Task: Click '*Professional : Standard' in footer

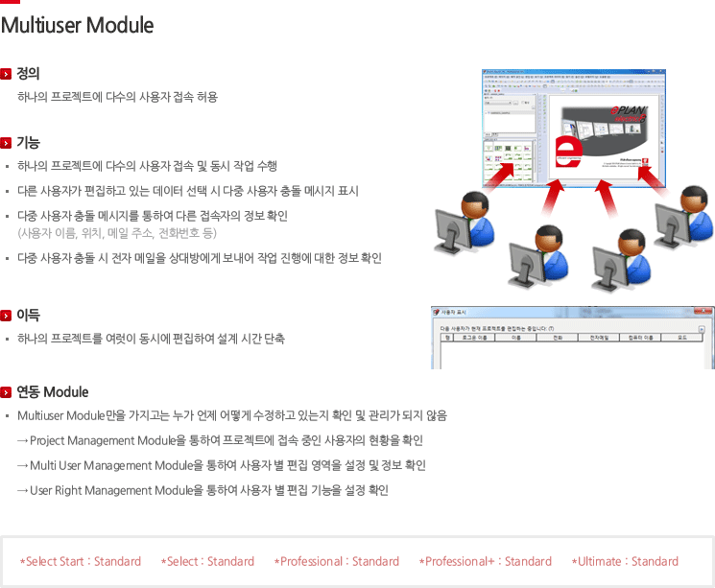Action: coord(337,561)
